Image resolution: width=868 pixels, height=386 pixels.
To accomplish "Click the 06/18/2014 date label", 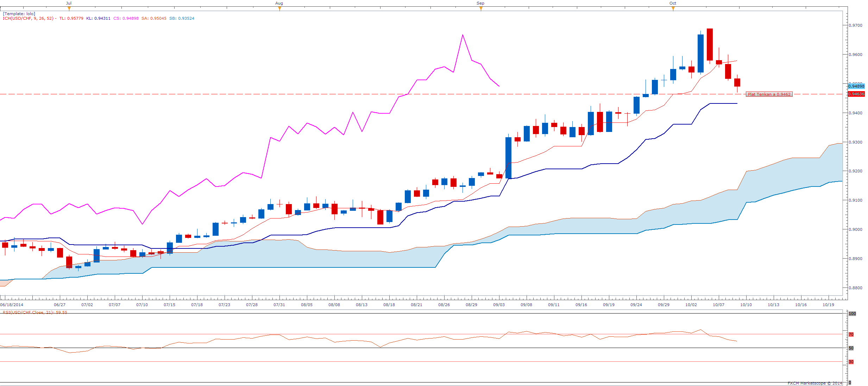I will point(12,305).
